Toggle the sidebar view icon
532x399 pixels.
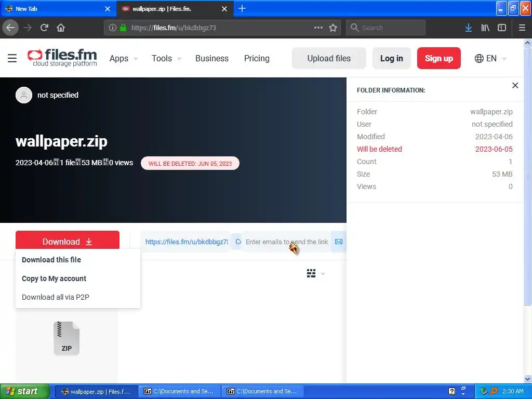502,28
